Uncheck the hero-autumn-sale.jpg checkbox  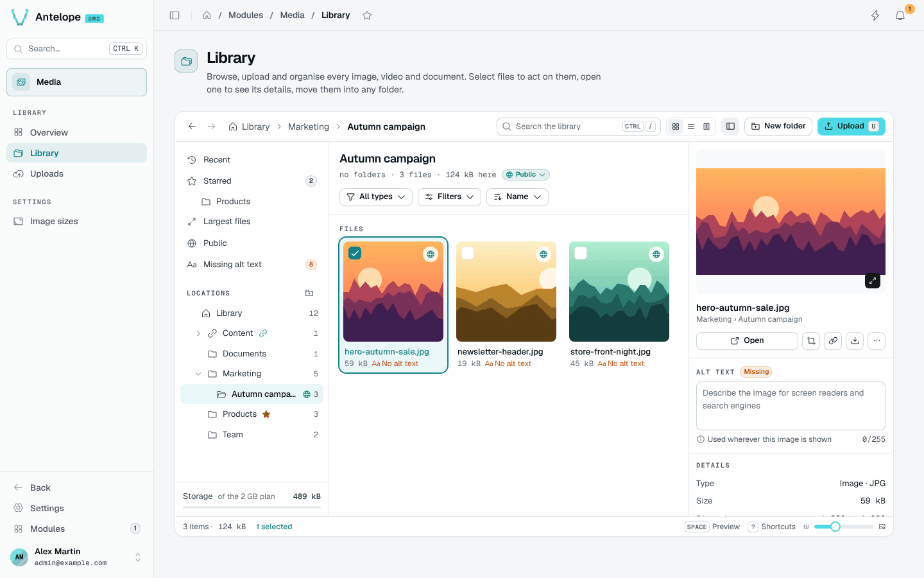(355, 253)
